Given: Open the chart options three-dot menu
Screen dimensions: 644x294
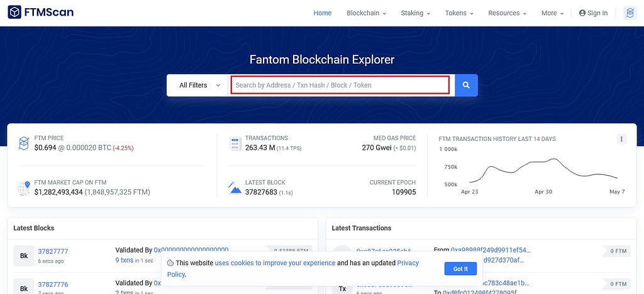Looking at the screenshot, I should point(621,139).
